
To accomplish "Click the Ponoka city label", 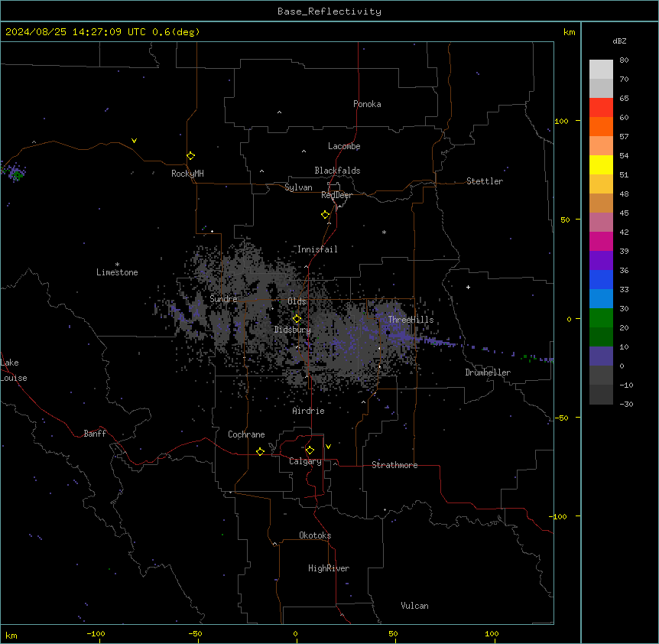I will coord(367,104).
